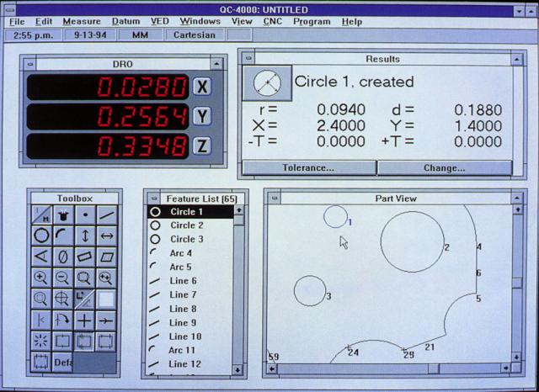Switch the Cartesian coordinate mode
539x392 pixels.
194,35
